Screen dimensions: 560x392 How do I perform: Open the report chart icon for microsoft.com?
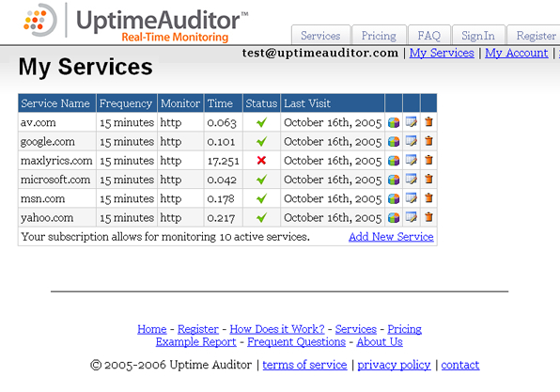click(x=394, y=180)
